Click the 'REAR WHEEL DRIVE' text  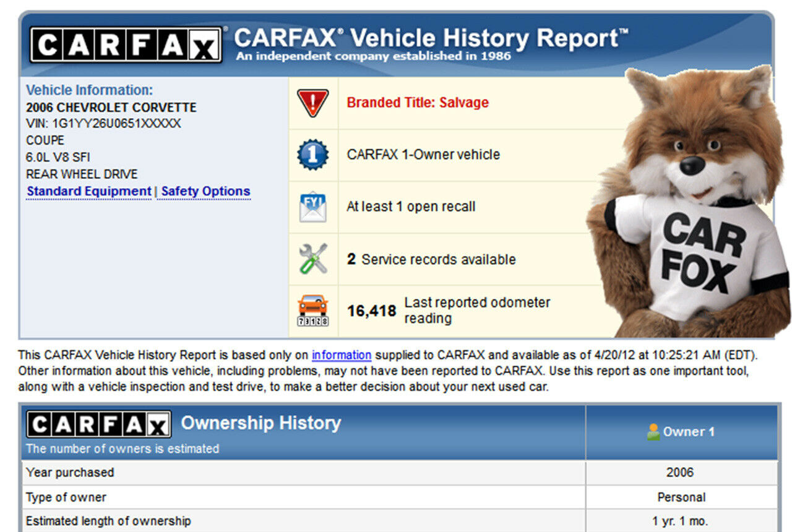pos(82,174)
